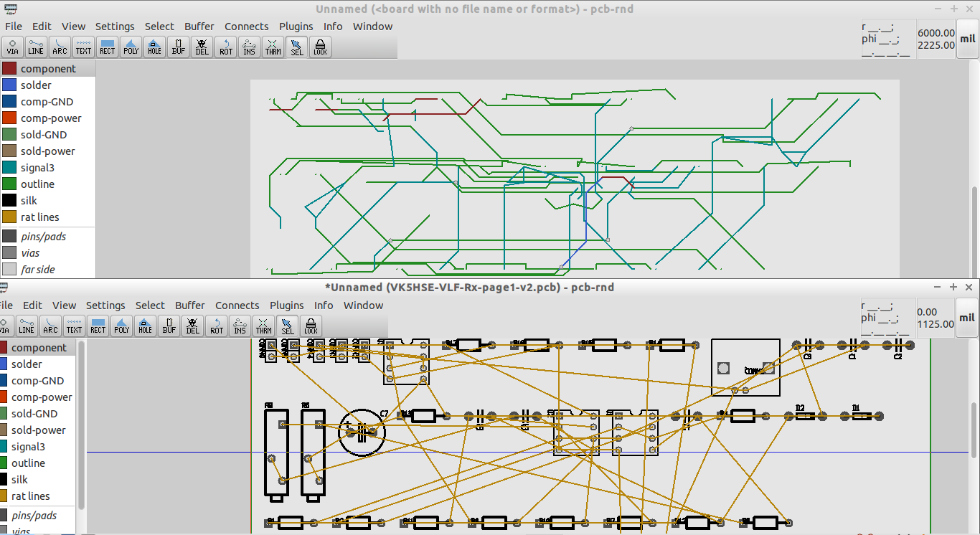This screenshot has width=980, height=535.
Task: Select the DEL delete tool
Action: (x=202, y=47)
